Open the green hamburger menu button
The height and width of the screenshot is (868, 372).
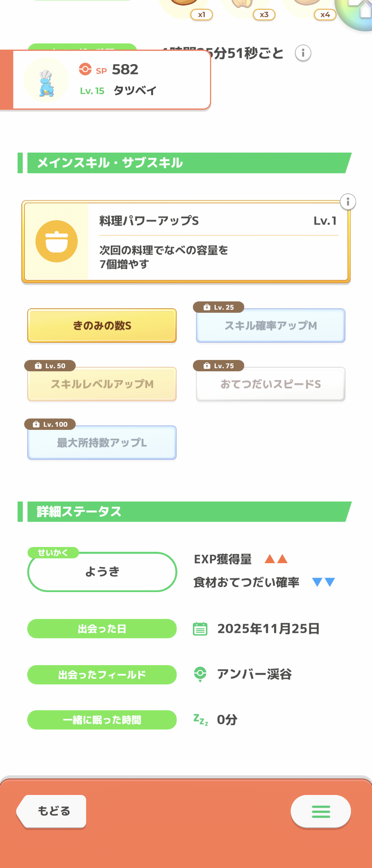tap(321, 812)
